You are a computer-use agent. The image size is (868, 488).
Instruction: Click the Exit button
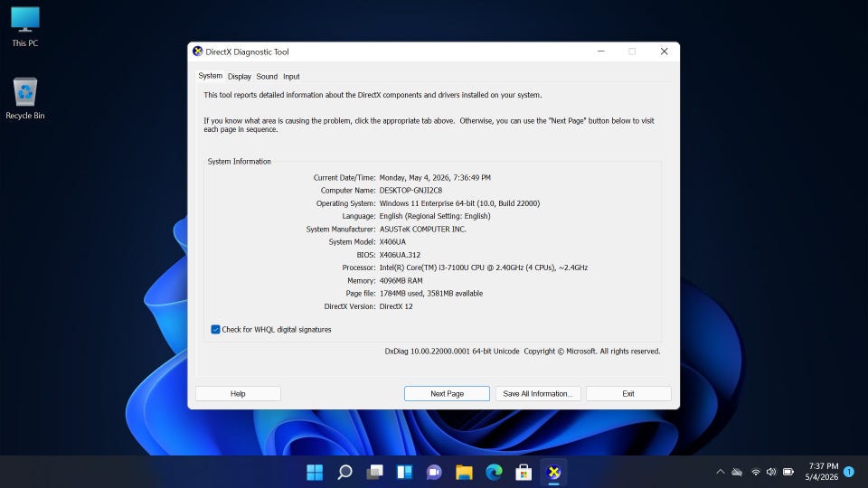(x=628, y=393)
